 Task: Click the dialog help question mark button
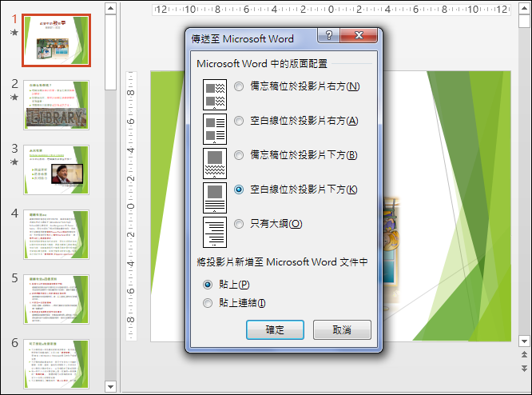tap(328, 35)
